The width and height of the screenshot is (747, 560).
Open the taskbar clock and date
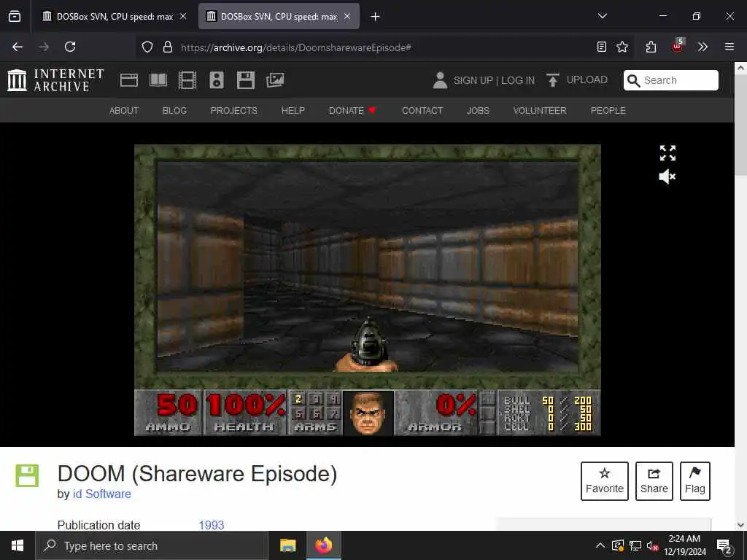click(x=684, y=545)
